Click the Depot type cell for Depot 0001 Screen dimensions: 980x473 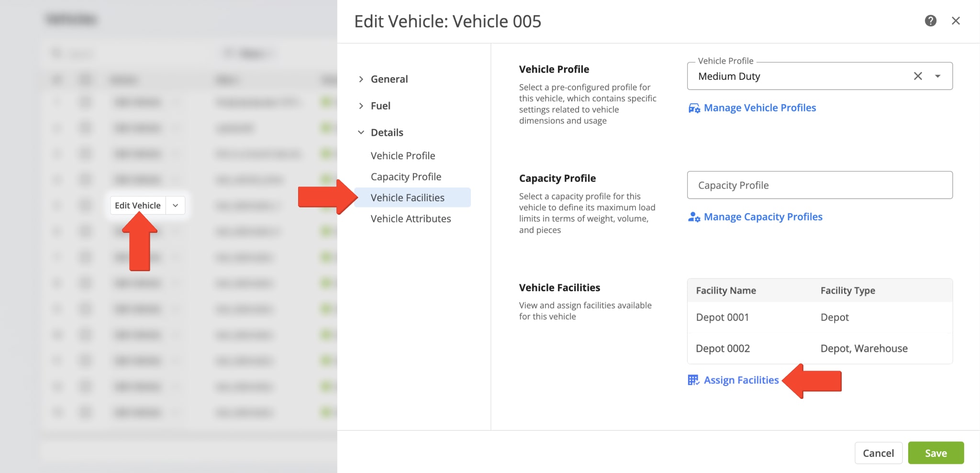tap(835, 317)
